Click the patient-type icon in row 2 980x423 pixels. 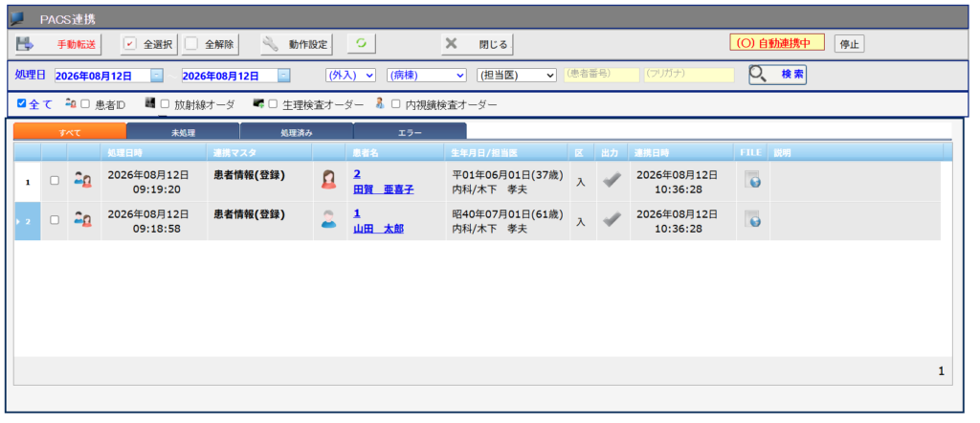click(83, 220)
